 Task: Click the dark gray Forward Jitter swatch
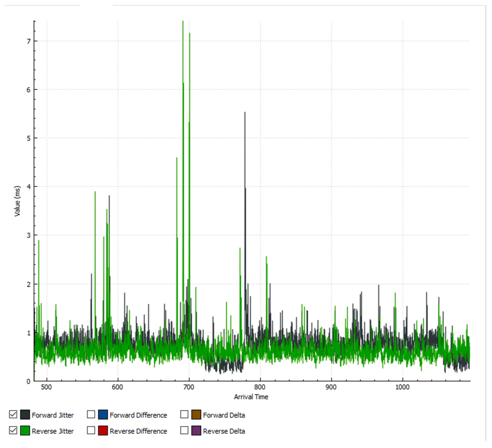pos(25,415)
